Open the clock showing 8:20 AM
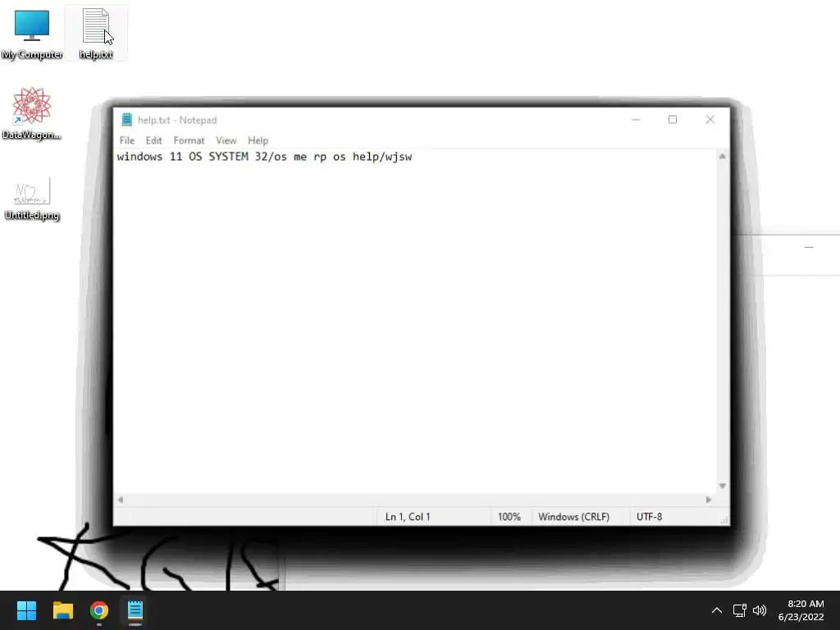This screenshot has width=840, height=630. coord(801,610)
